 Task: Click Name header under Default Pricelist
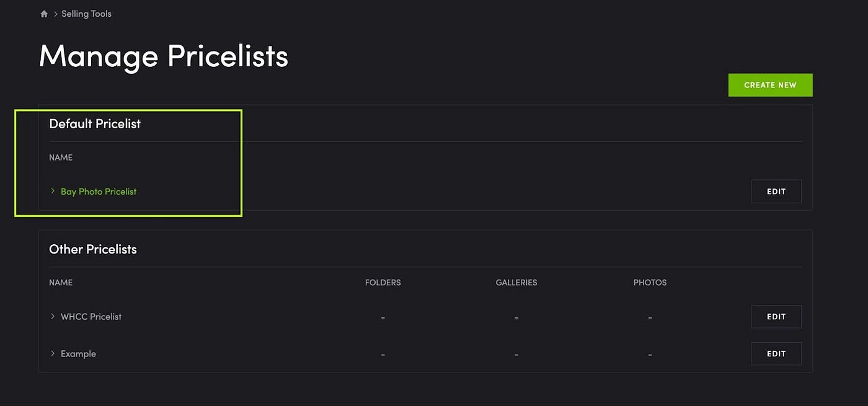pos(61,157)
